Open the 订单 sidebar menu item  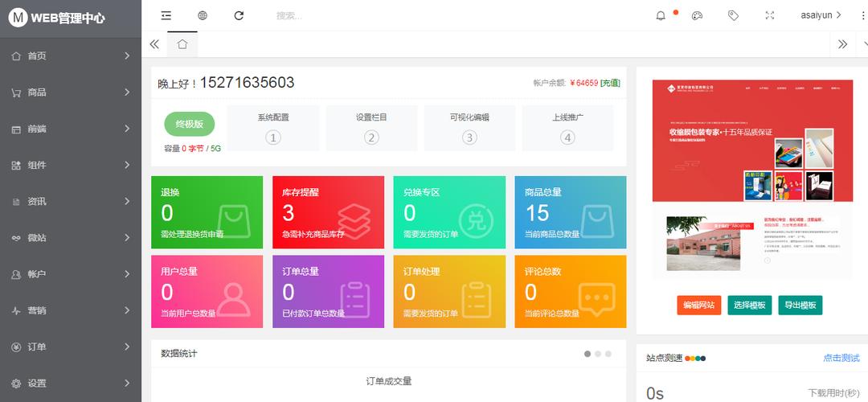71,347
